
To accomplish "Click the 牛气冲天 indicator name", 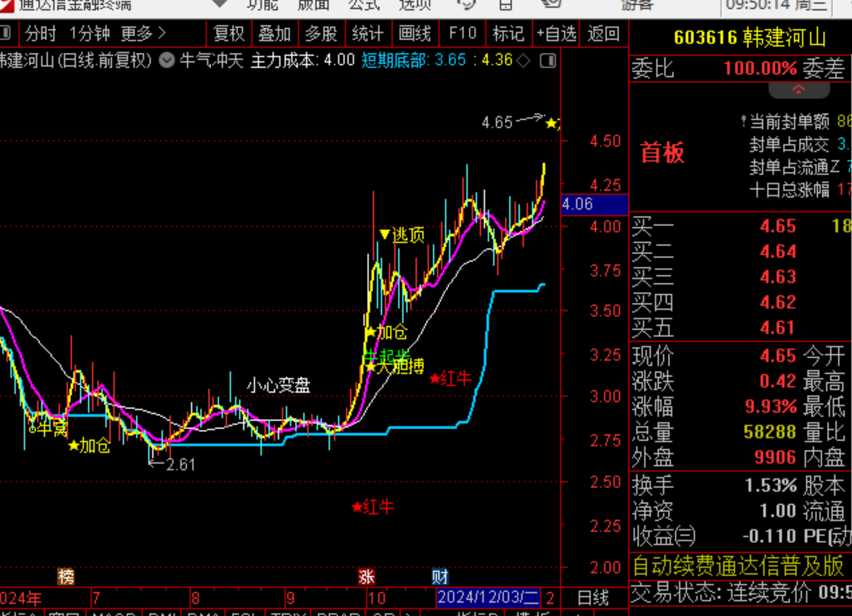I will (212, 60).
